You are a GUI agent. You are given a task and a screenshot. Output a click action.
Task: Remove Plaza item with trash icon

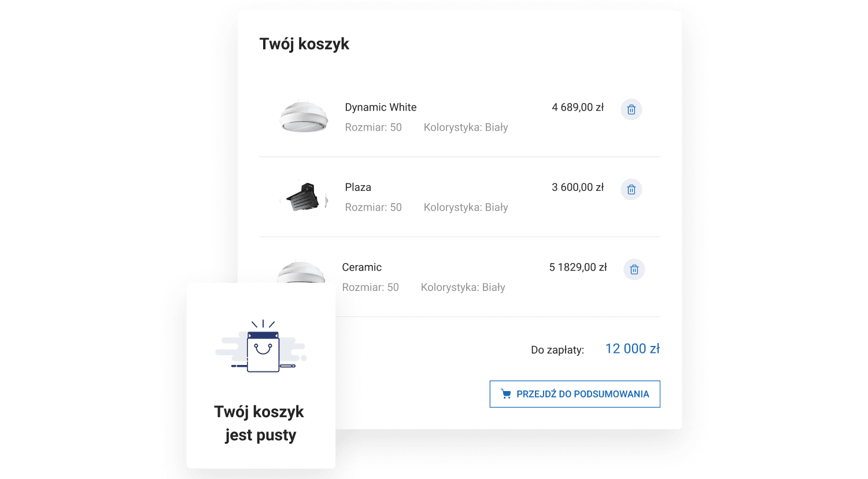click(x=631, y=189)
